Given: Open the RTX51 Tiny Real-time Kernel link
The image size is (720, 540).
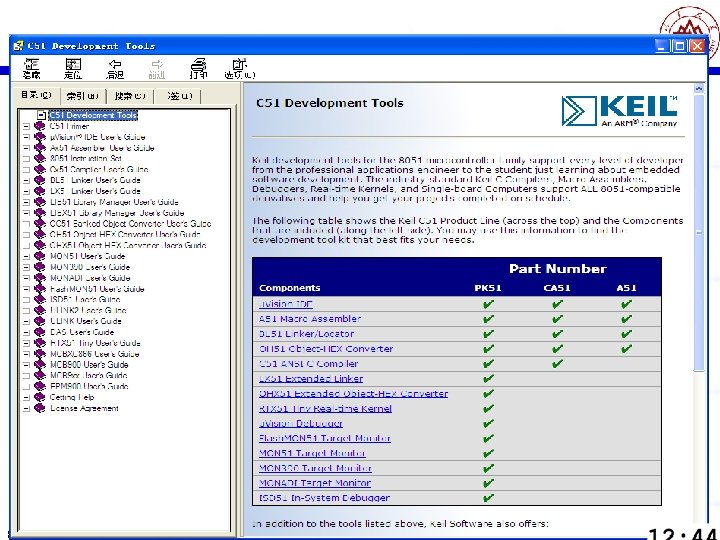Looking at the screenshot, I should point(325,409).
